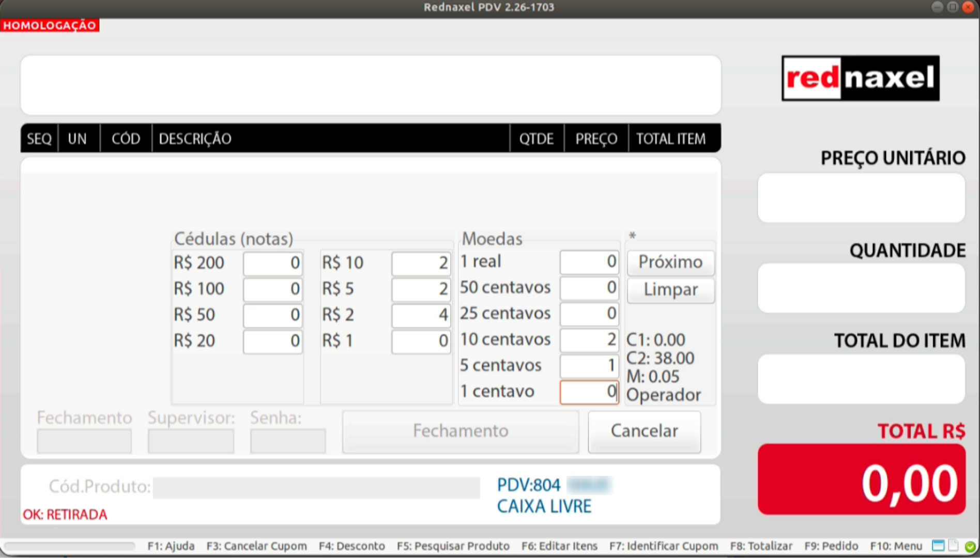Click the Próximo button
The image size is (980, 558).
click(670, 262)
